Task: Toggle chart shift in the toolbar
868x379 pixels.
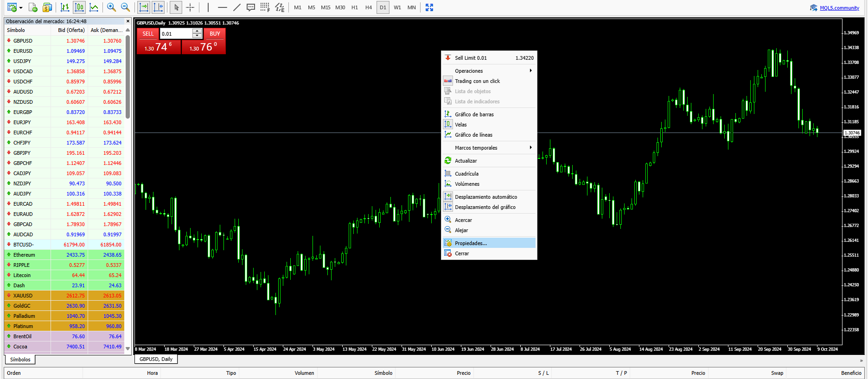Action: (158, 7)
